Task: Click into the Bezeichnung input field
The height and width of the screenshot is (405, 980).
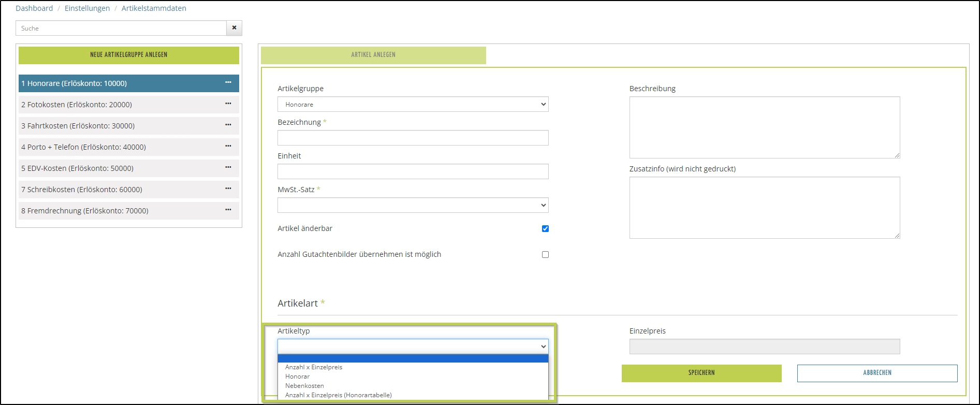Action: tap(413, 138)
